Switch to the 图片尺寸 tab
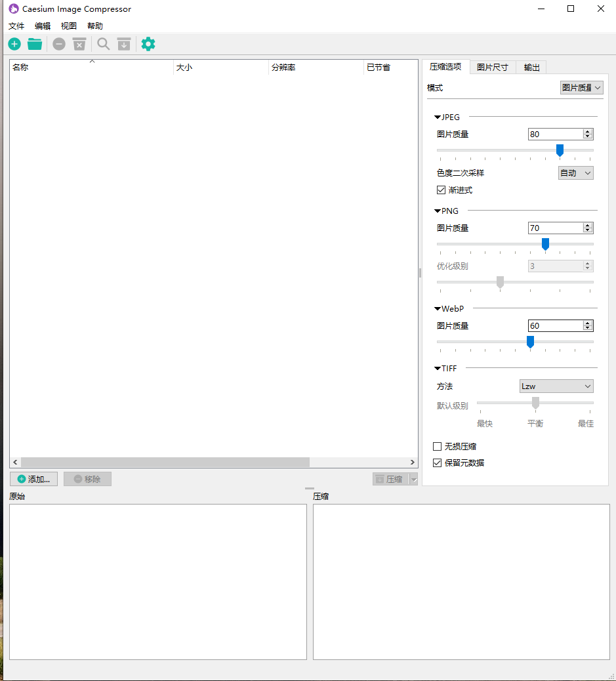Screen dimensions: 616x681 pyautogui.click(x=492, y=67)
